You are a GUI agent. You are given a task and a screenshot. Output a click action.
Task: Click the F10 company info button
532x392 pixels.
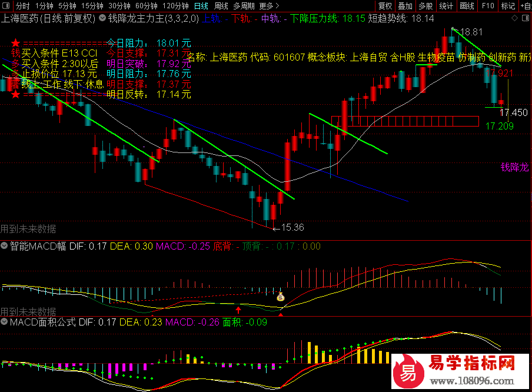pos(488,6)
